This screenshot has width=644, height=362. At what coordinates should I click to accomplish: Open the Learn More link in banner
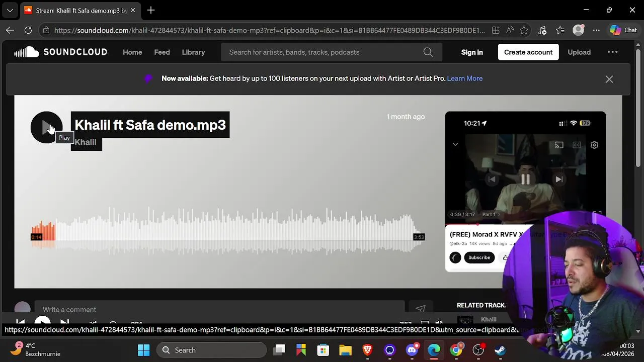tap(464, 78)
